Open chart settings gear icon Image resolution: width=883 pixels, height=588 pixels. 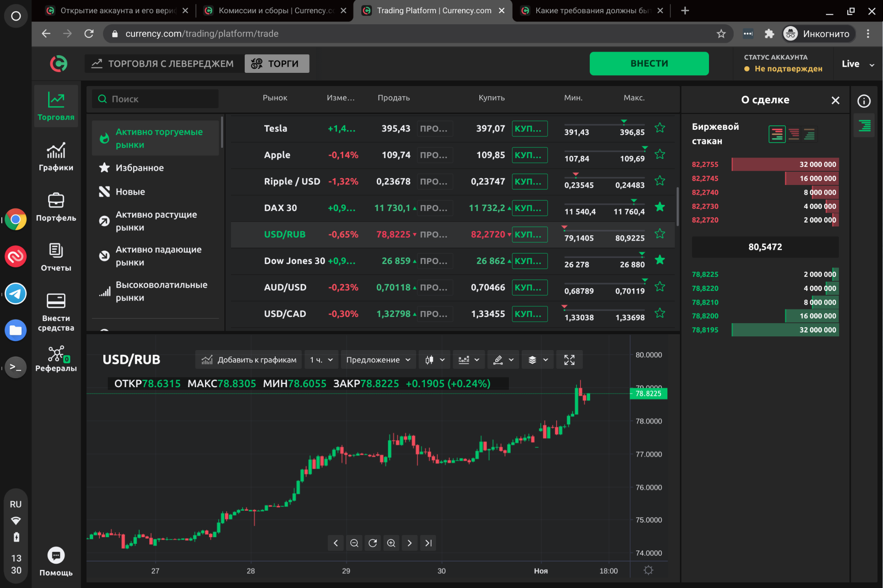648,570
